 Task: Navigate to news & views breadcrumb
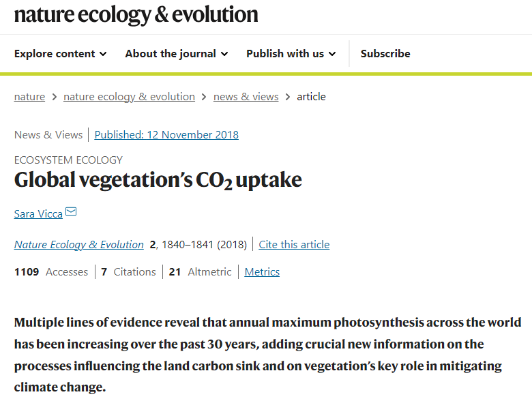click(x=246, y=97)
